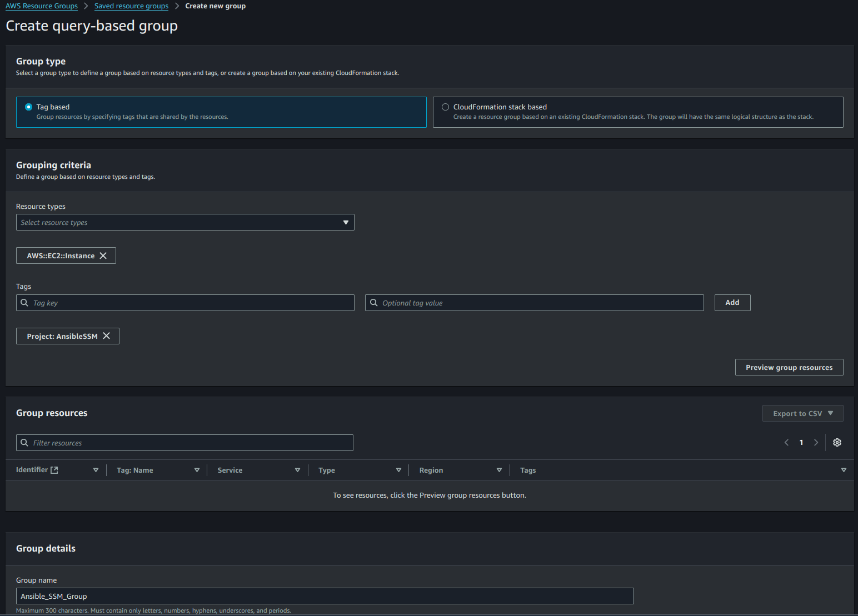Click search icon in Tag key field
Viewport: 858px width, 616px height.
click(x=24, y=303)
